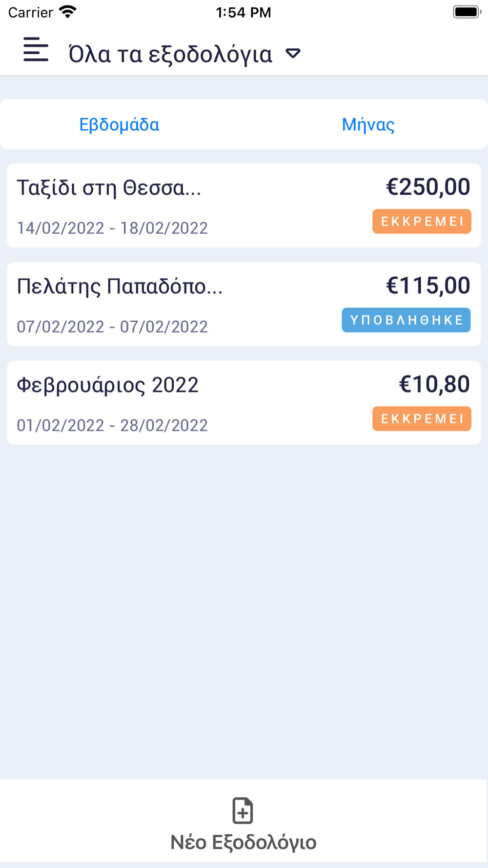Tap the Wi-Fi icon in status bar
The height and width of the screenshot is (868, 488).
click(x=67, y=12)
